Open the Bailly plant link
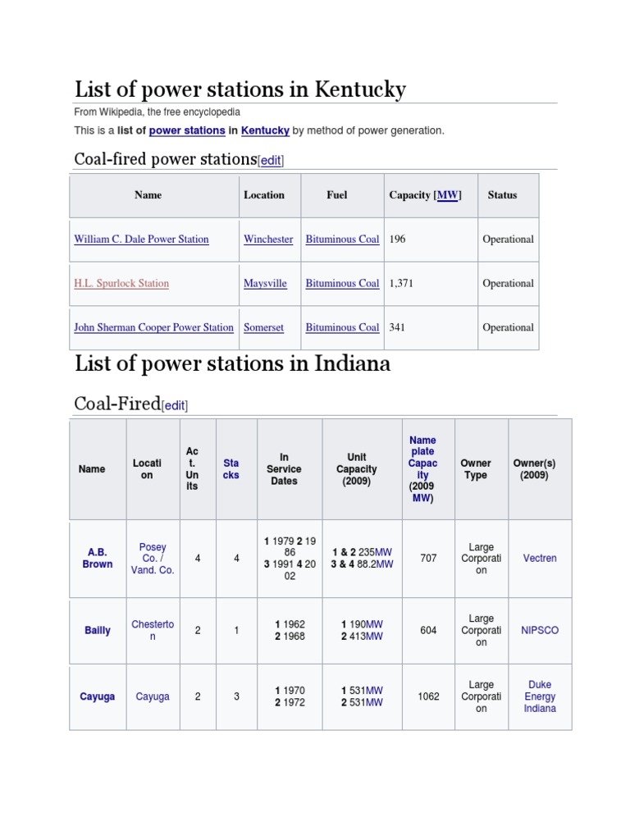Image resolution: width=630 pixels, height=840 pixels. click(x=98, y=631)
